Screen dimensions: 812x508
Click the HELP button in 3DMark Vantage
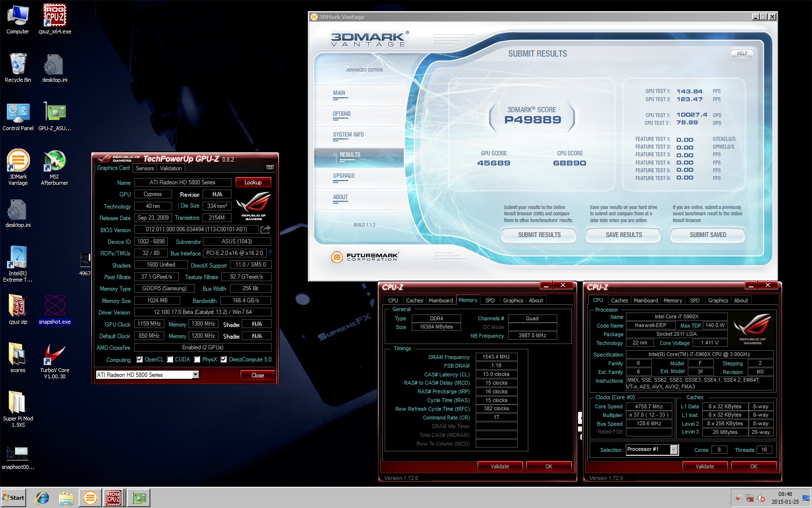click(x=742, y=54)
